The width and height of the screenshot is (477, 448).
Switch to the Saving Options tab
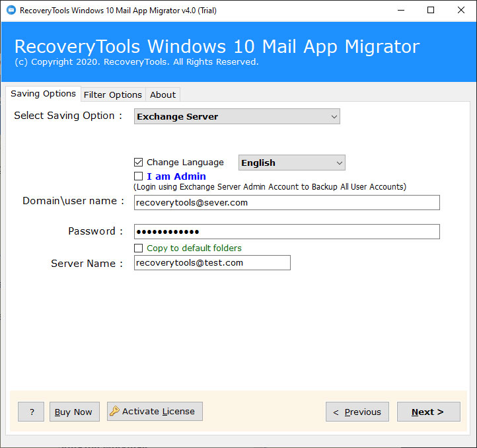click(x=43, y=93)
